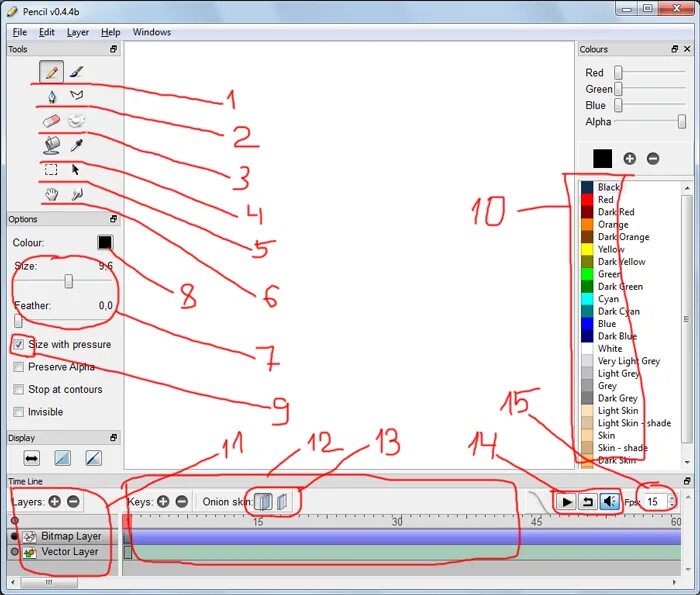Screen dimensions: 700x595
Task: Select the Brush tool
Action: pyautogui.click(x=77, y=71)
